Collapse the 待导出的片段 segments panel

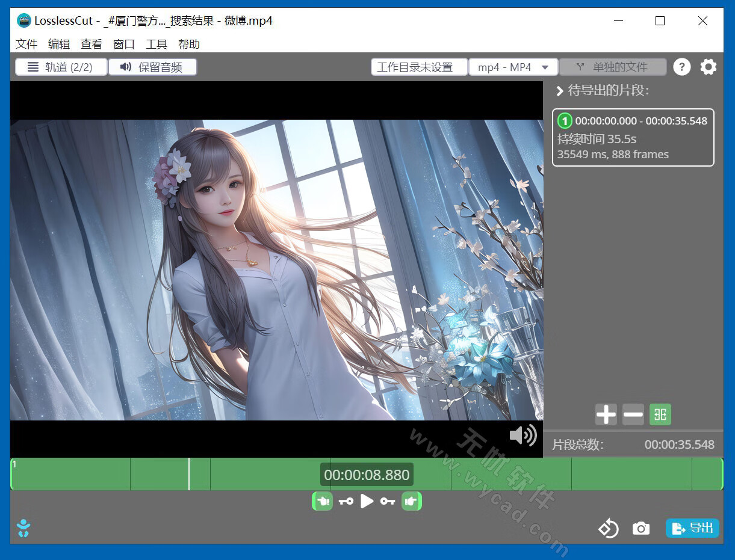[x=560, y=91]
